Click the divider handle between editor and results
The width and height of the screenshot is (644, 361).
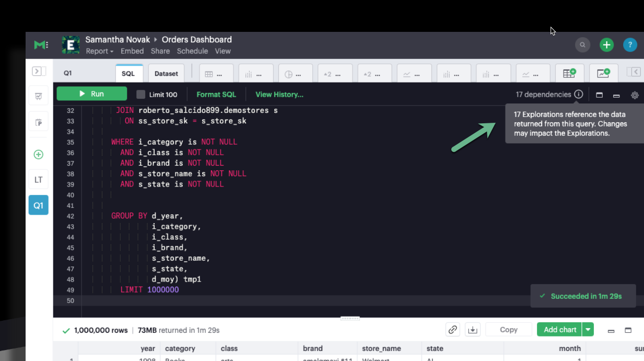click(x=350, y=318)
